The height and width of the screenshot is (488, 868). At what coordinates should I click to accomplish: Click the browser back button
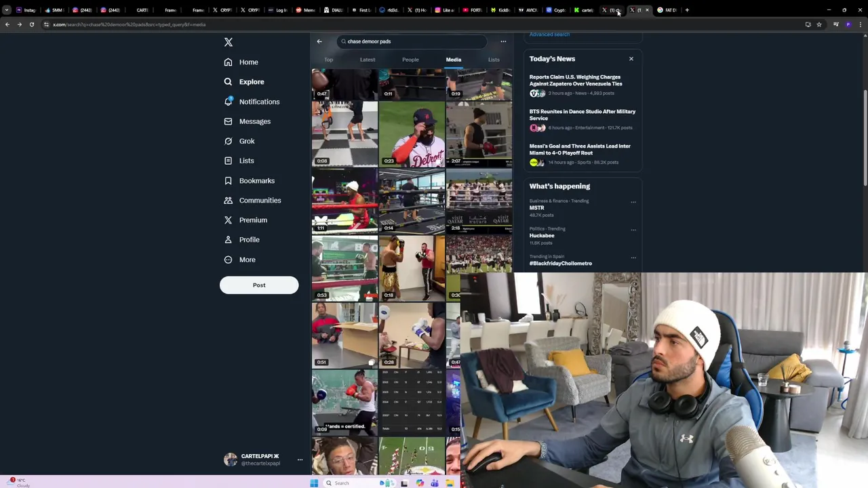point(7,24)
